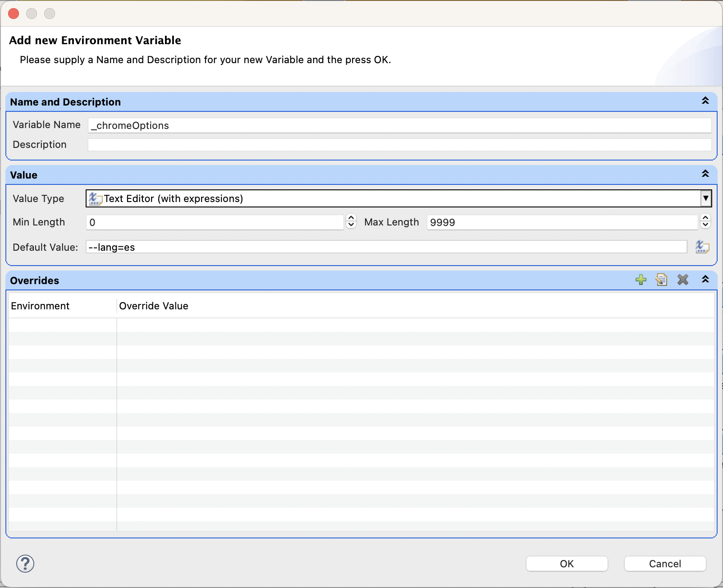Decrease the Min Length stepper

click(x=351, y=225)
